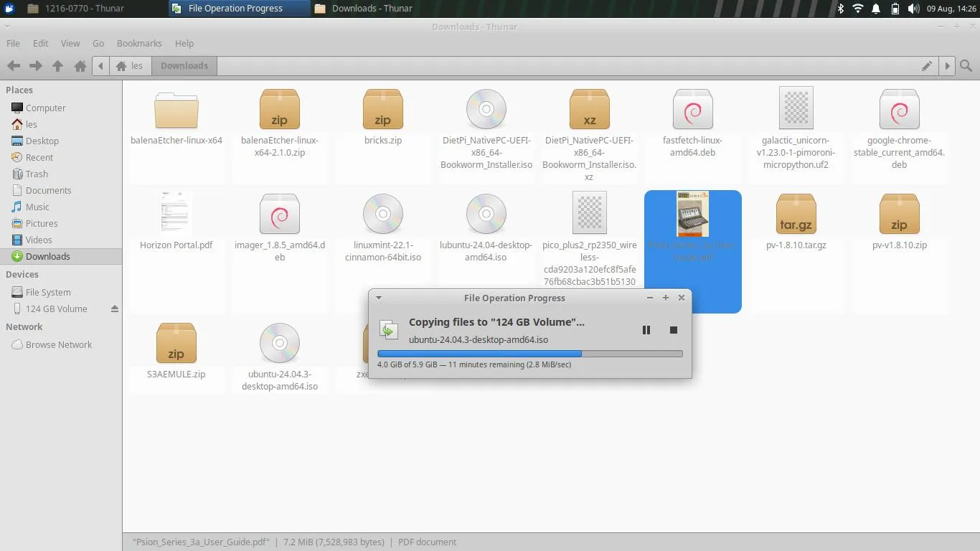Open the notifications bell icon
The image size is (980, 551).
coord(876,9)
